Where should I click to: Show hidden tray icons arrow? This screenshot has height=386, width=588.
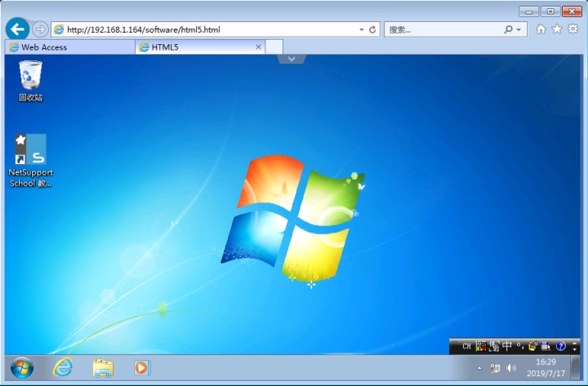tap(479, 368)
